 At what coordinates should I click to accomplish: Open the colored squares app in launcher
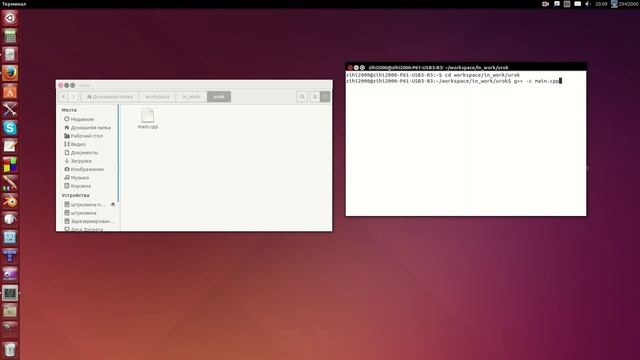coord(10,164)
